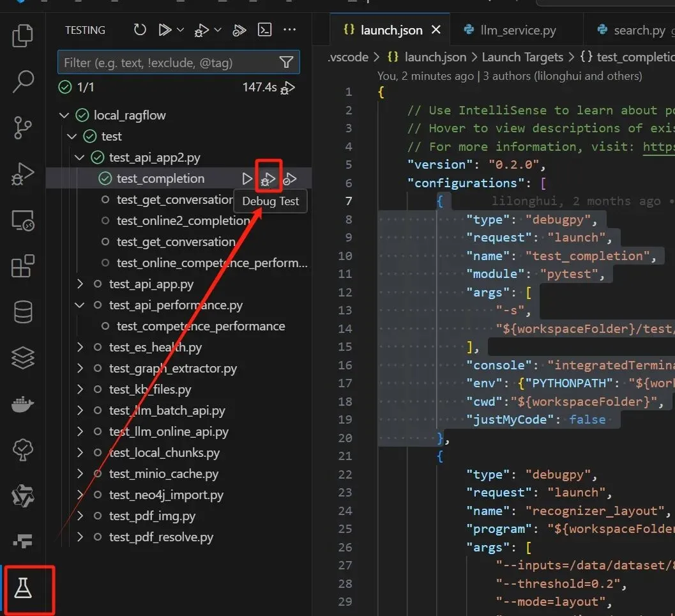Open the Run and Debug view
The image size is (675, 616).
pyautogui.click(x=22, y=174)
